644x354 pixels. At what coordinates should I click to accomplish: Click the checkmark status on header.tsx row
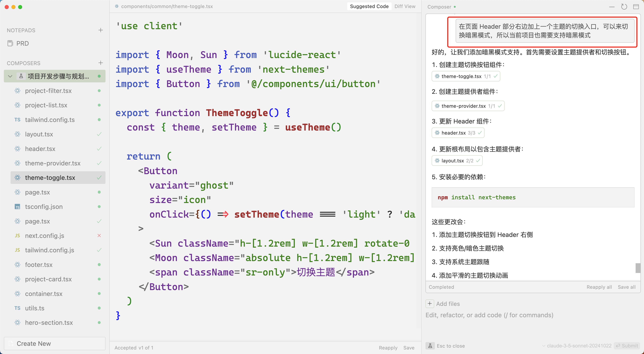coord(99,149)
